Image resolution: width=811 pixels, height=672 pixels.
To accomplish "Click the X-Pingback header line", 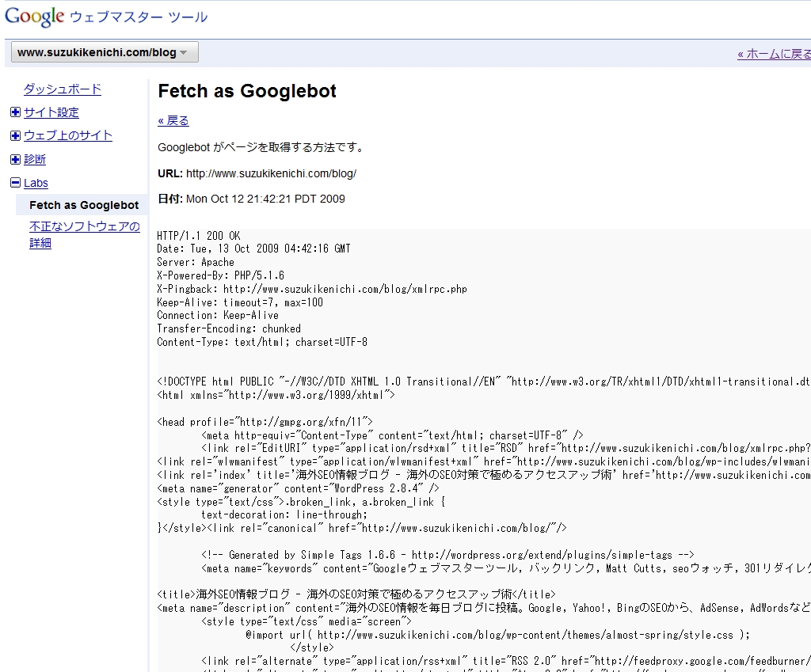I will coord(312,289).
